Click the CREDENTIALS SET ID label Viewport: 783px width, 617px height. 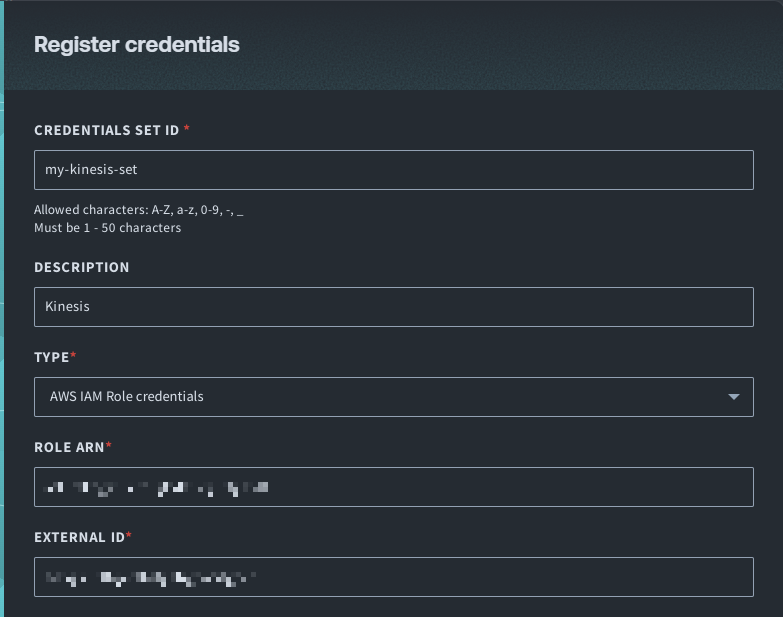click(106, 131)
